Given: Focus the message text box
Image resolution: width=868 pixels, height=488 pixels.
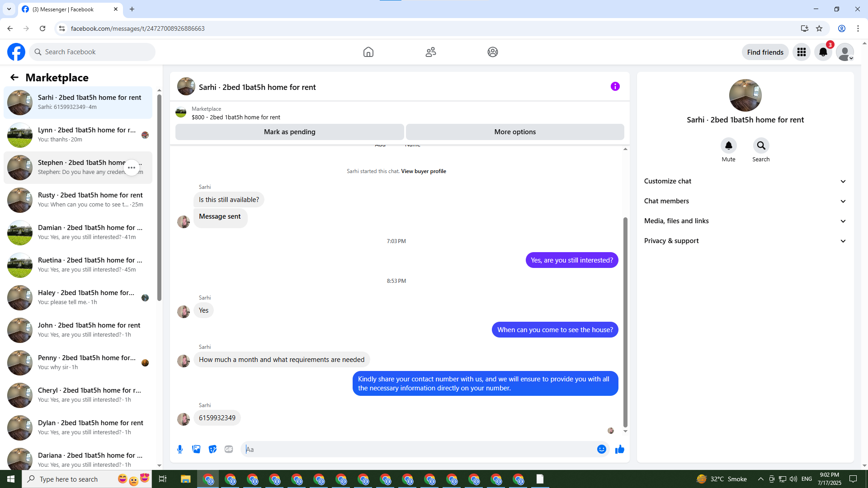Looking at the screenshot, I should pyautogui.click(x=419, y=449).
